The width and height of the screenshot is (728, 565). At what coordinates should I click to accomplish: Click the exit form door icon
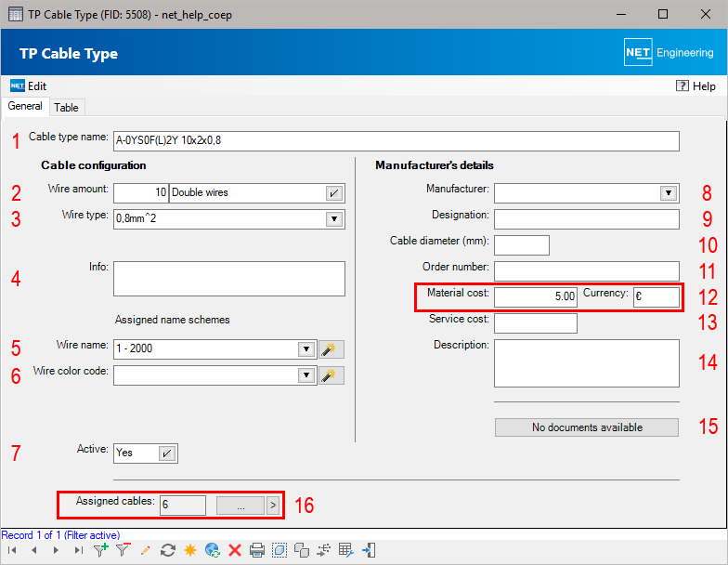[x=369, y=550]
